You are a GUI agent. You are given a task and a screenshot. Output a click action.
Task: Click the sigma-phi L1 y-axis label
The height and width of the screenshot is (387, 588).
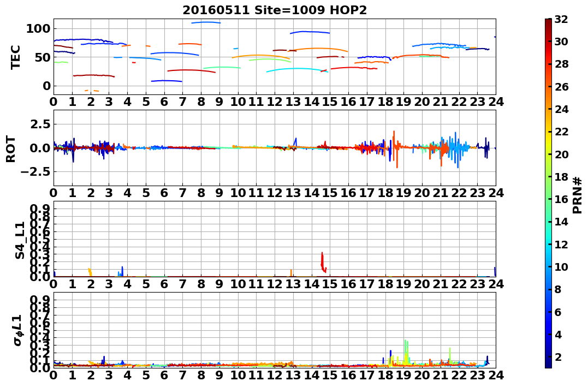(17, 330)
